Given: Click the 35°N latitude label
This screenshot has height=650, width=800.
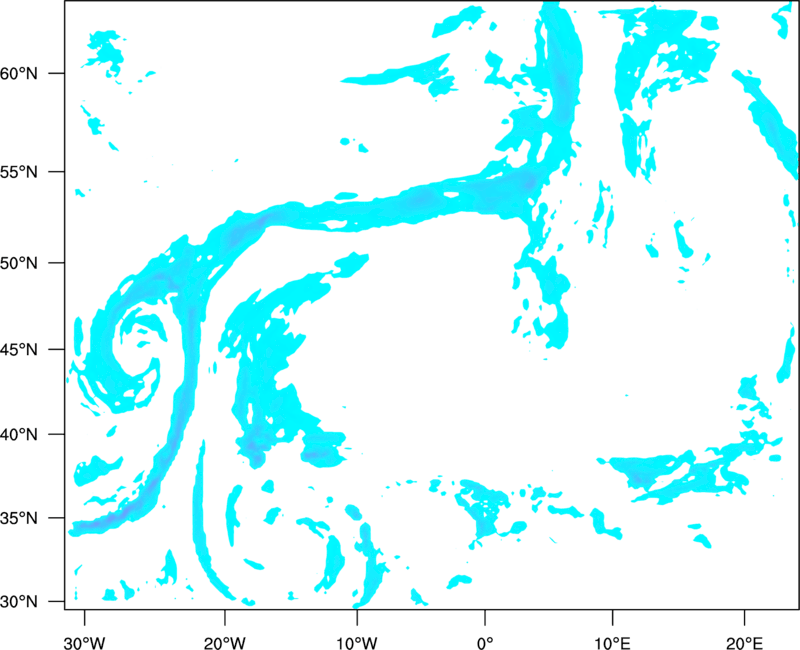Looking at the screenshot, I should (x=19, y=518).
